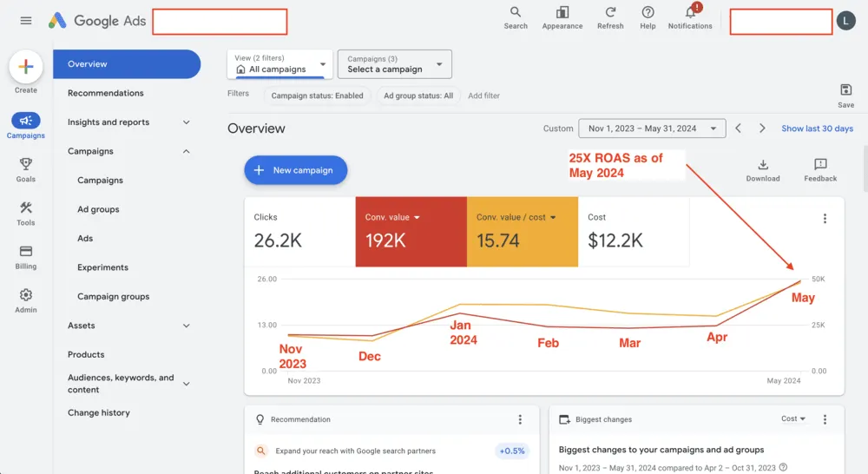Click the red Conv. value tile
This screenshot has height=474, width=868.
pyautogui.click(x=411, y=232)
